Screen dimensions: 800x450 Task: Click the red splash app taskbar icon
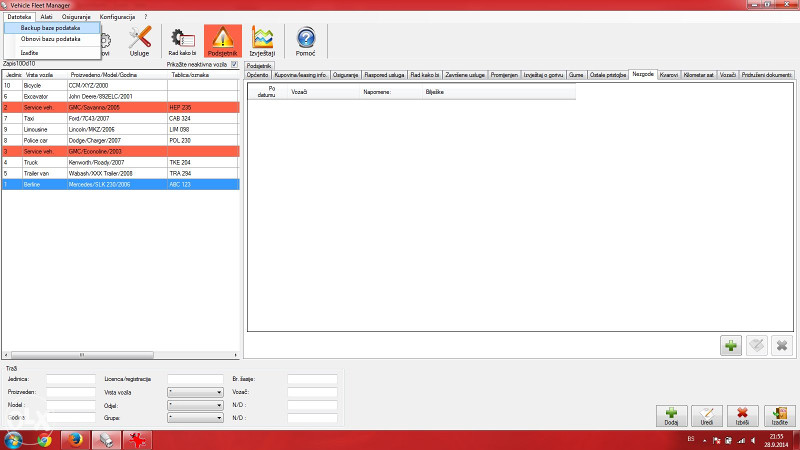tap(137, 440)
